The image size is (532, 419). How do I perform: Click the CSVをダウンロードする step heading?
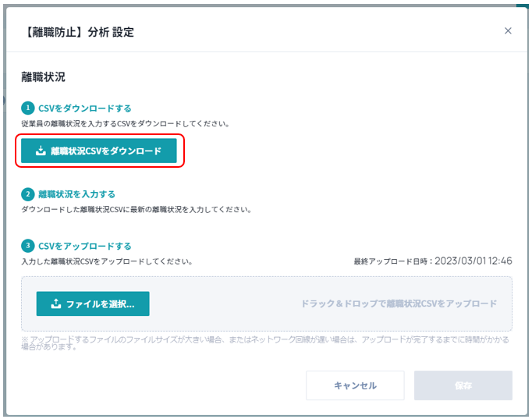click(x=85, y=108)
